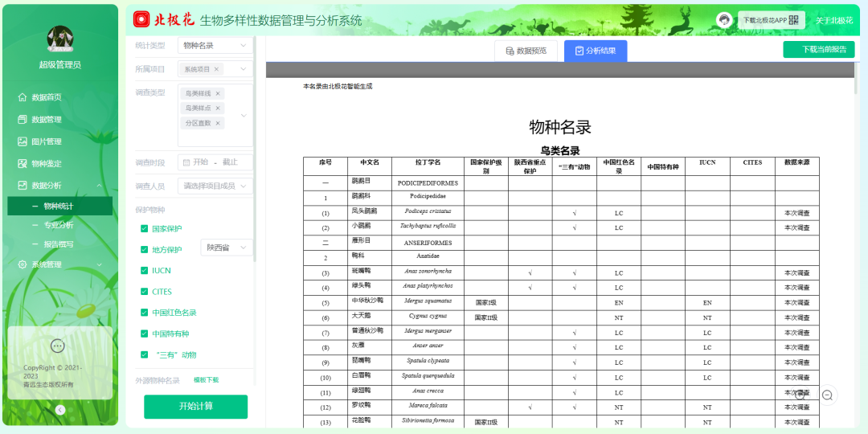Collapse the sidebar with the left-arrow circle

60,410
